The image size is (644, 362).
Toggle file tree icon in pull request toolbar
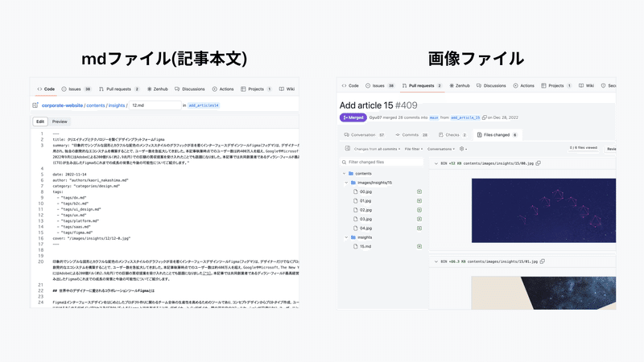(x=348, y=149)
